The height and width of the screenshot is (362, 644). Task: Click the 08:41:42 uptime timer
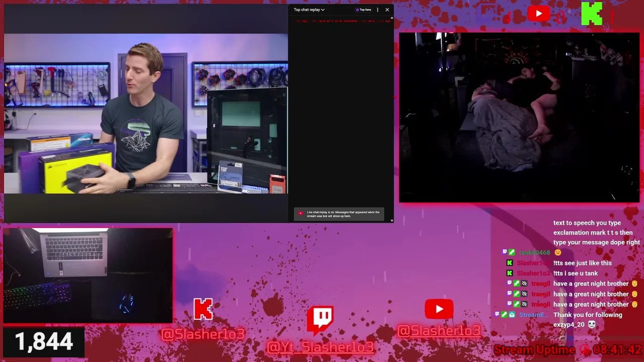[x=617, y=350]
